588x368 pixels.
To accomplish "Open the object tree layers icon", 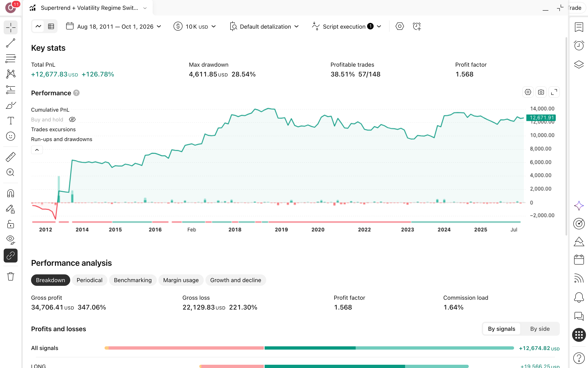I will [579, 64].
